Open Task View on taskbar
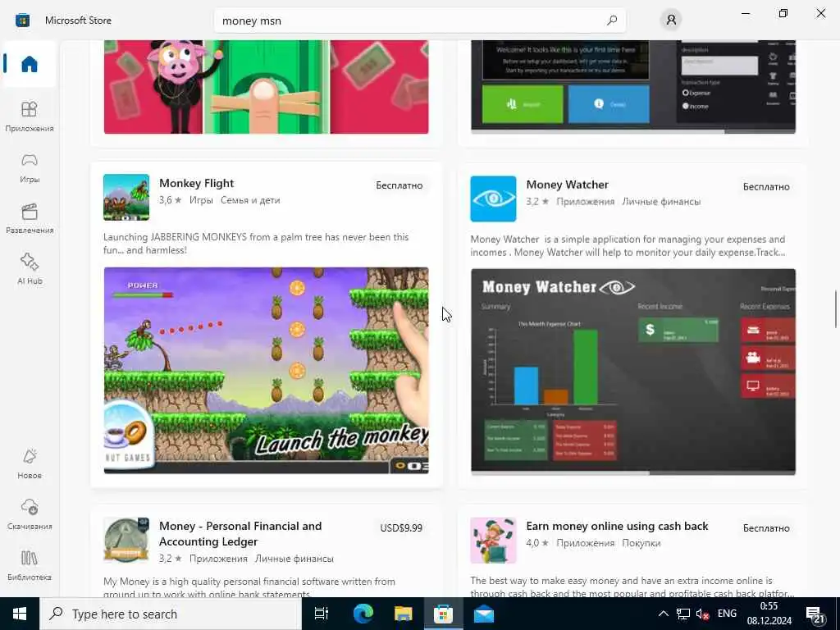 322,614
